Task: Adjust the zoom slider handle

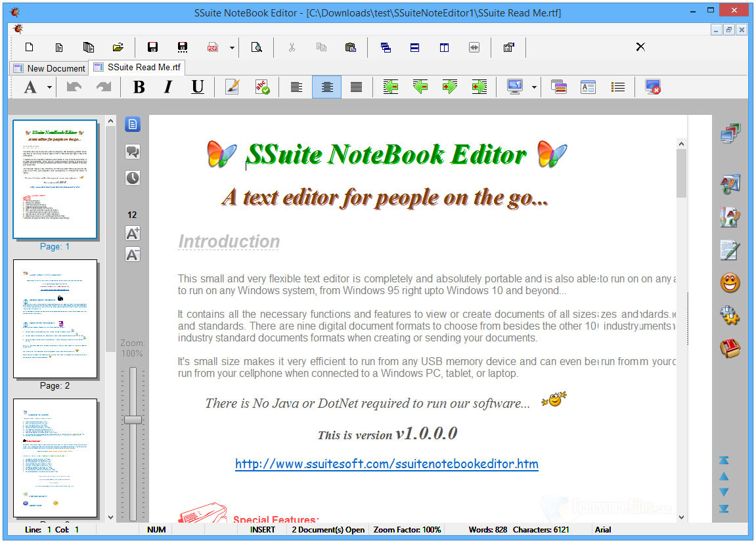Action: pos(133,420)
